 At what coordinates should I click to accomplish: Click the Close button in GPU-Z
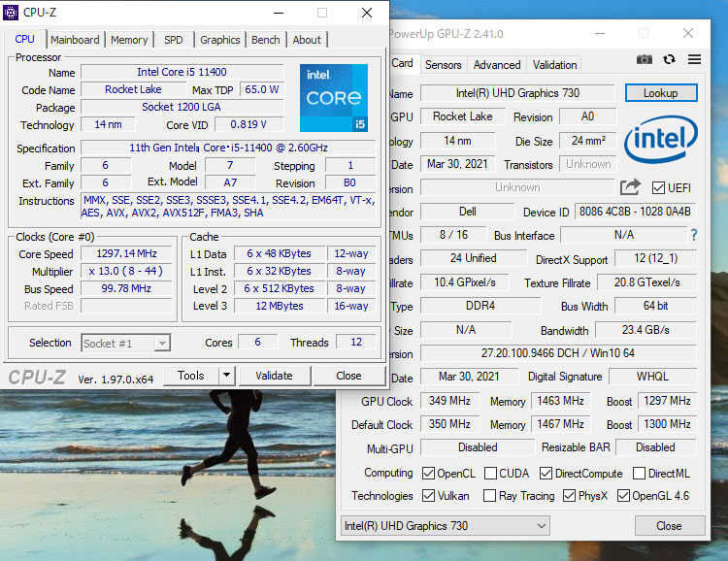669,526
